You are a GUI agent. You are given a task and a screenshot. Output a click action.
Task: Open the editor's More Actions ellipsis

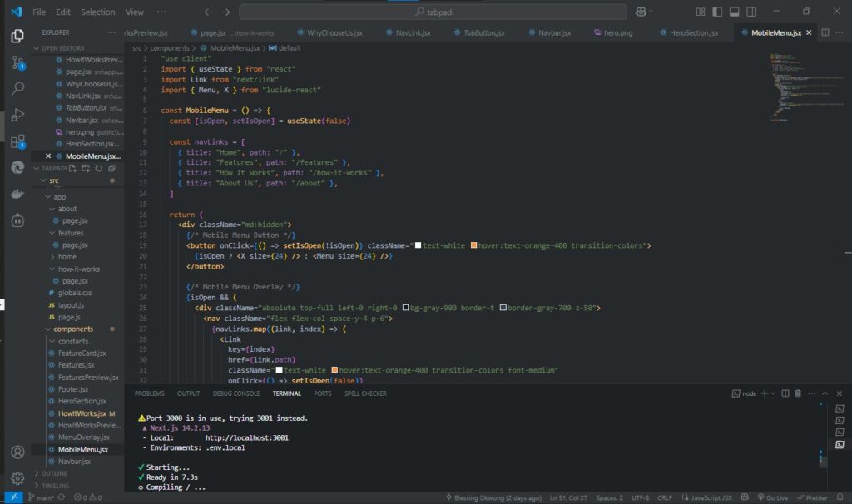pyautogui.click(x=839, y=32)
